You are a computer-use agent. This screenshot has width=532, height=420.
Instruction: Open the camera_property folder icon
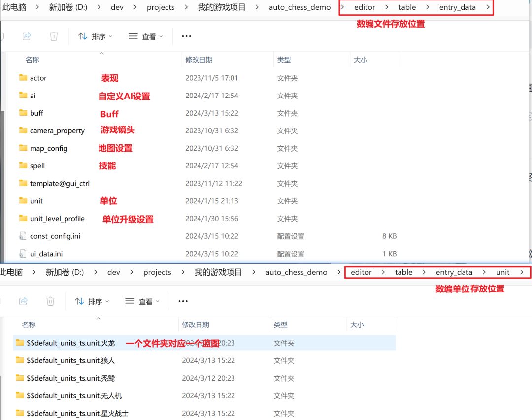[x=23, y=130]
